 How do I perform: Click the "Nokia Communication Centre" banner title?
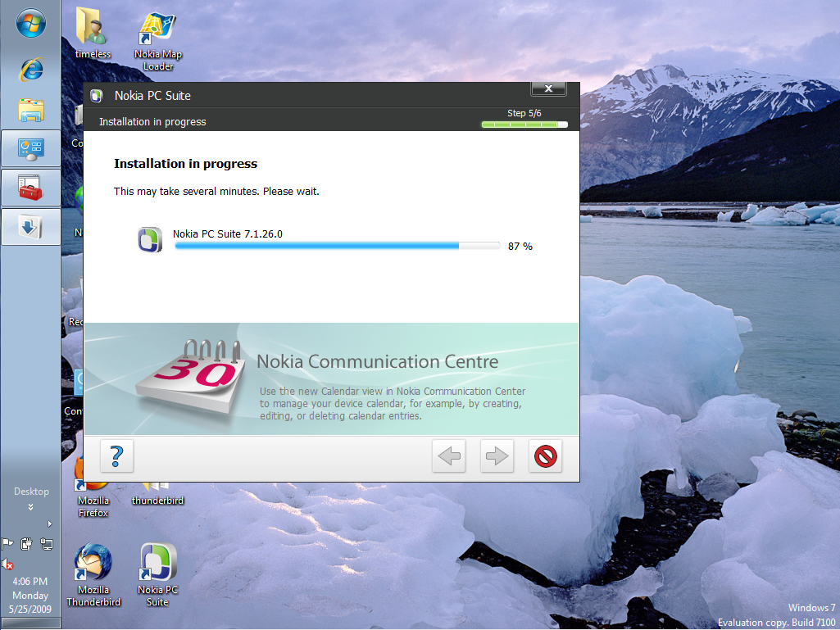tap(378, 361)
